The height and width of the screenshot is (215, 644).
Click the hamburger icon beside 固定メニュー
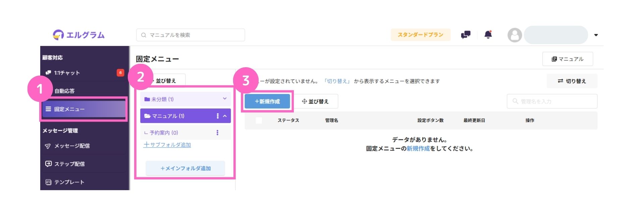[48, 109]
